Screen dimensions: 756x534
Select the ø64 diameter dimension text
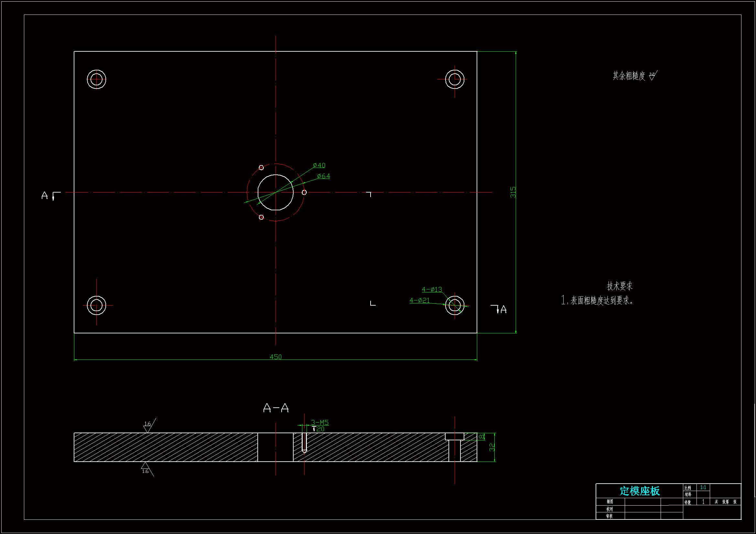[x=323, y=176]
